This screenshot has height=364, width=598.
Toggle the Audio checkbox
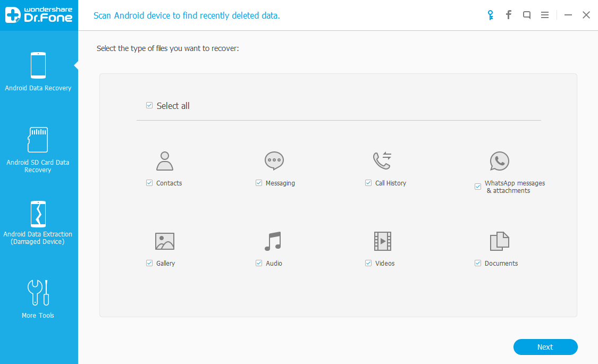[259, 263]
